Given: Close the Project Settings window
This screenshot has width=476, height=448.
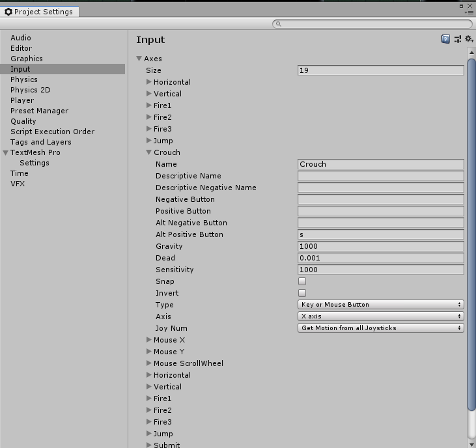Looking at the screenshot, I should tap(469, 6).
